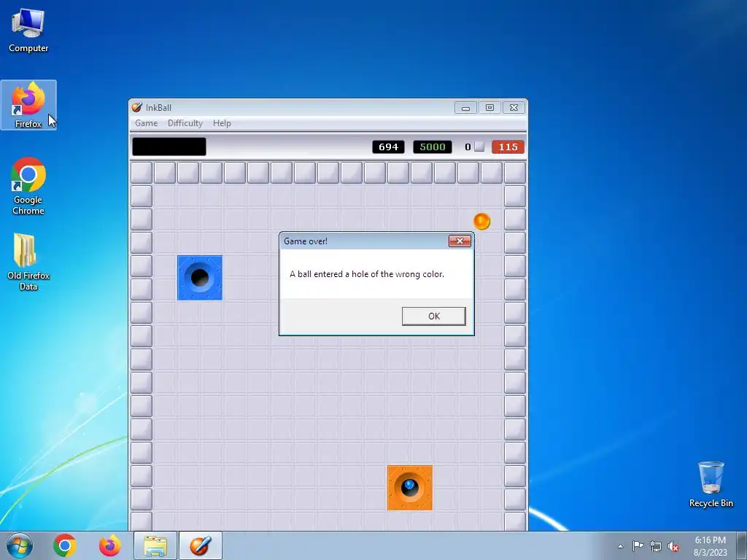Click the InkBall title bar icon
This screenshot has width=747, height=560.
[136, 107]
